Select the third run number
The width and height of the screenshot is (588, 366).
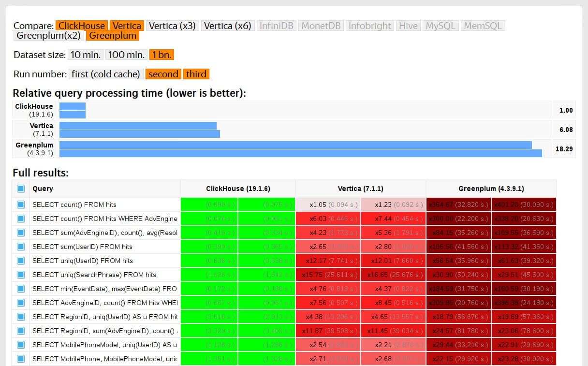click(196, 74)
